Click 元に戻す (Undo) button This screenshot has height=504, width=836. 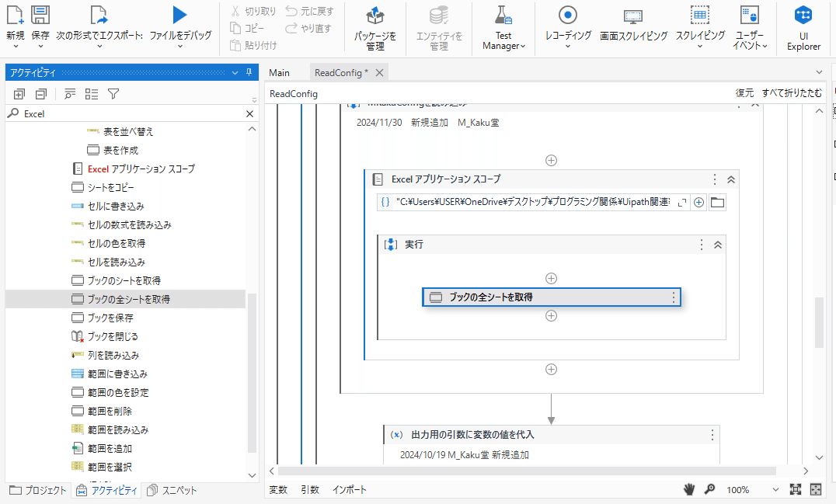[x=309, y=11]
